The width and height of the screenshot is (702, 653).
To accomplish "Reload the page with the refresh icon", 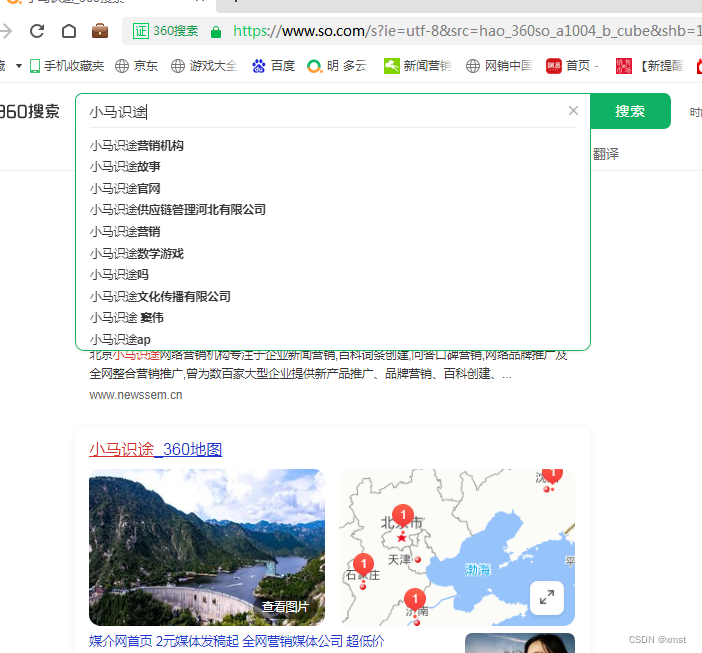I will pyautogui.click(x=37, y=31).
